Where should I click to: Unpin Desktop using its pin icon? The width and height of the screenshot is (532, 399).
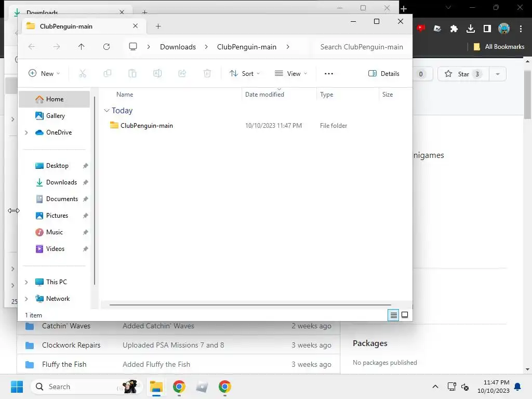tap(86, 166)
